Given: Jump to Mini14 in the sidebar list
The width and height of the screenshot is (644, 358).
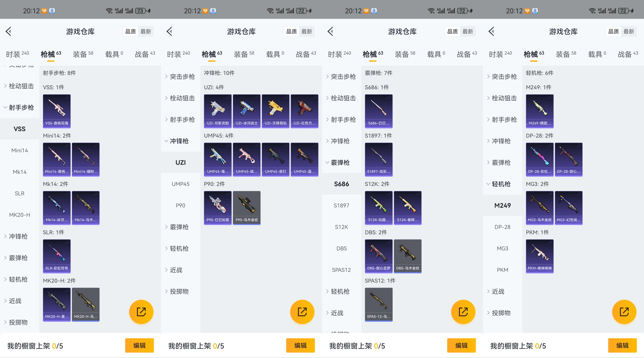Looking at the screenshot, I should (x=19, y=150).
